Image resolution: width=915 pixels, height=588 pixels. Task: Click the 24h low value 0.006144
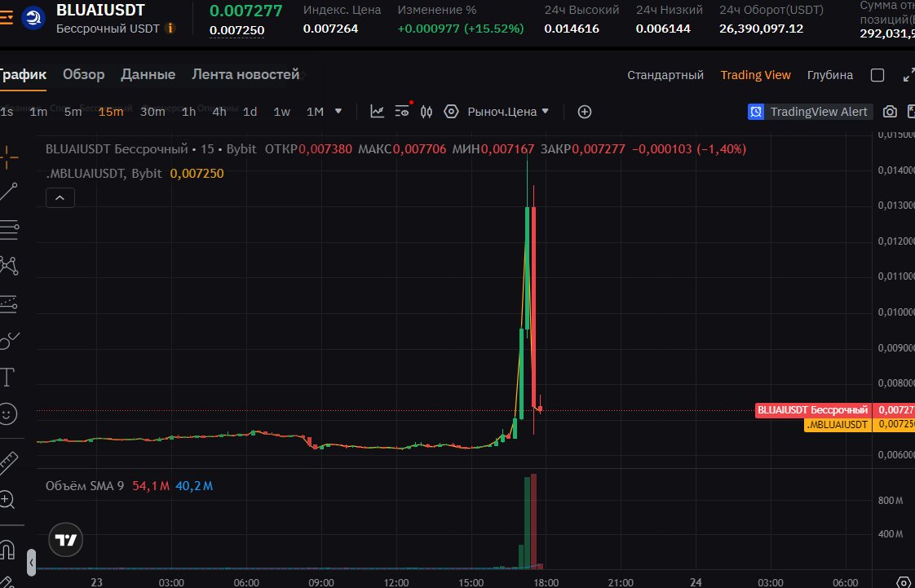point(664,29)
